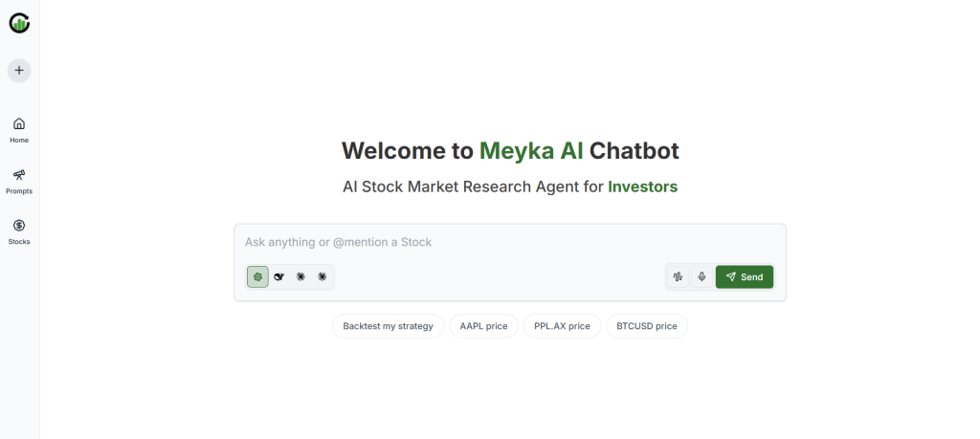Click the AI Stock Market Research subtitle
This screenshot has height=439, width=980.
473,187
